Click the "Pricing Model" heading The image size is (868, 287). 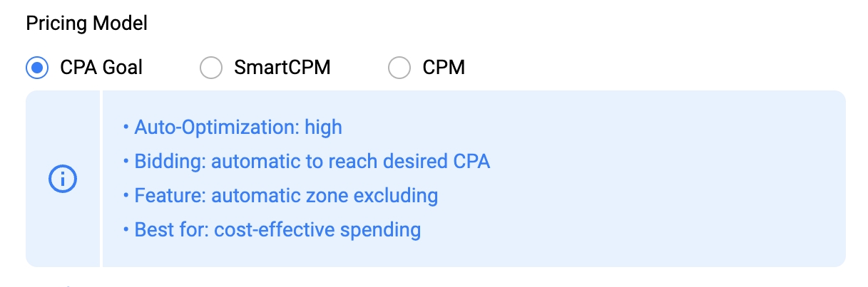point(86,23)
